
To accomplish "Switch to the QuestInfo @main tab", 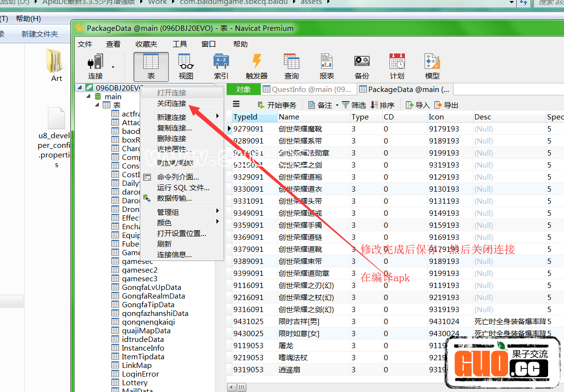I will pyautogui.click(x=308, y=89).
